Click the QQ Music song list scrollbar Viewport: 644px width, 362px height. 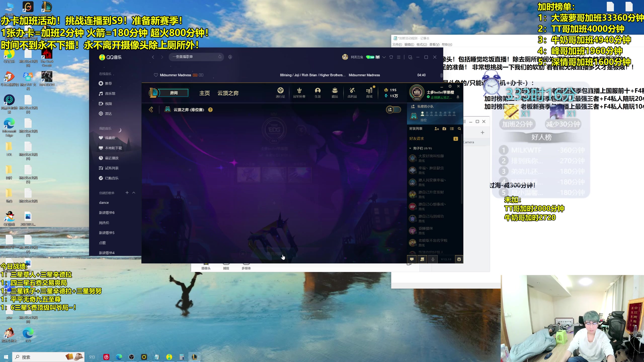(441, 75)
